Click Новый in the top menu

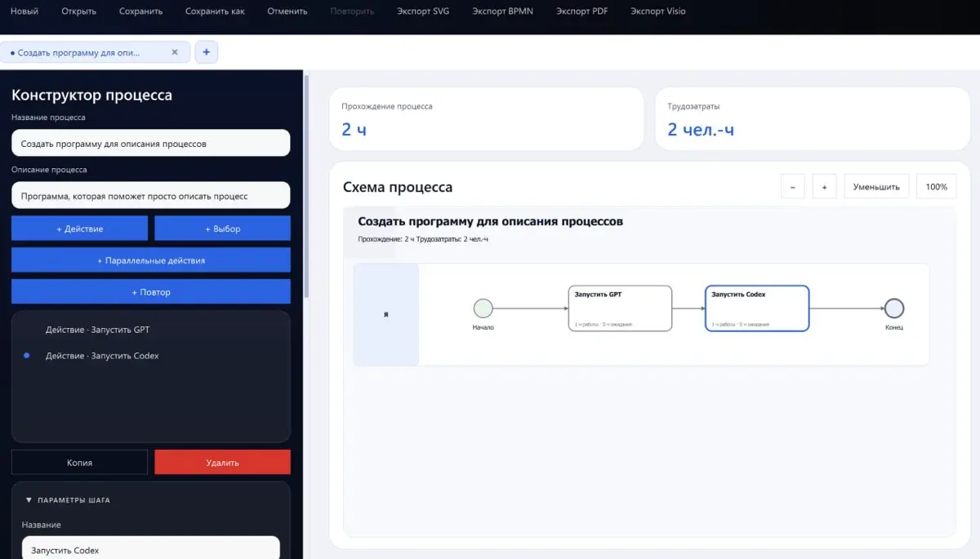pyautogui.click(x=24, y=11)
